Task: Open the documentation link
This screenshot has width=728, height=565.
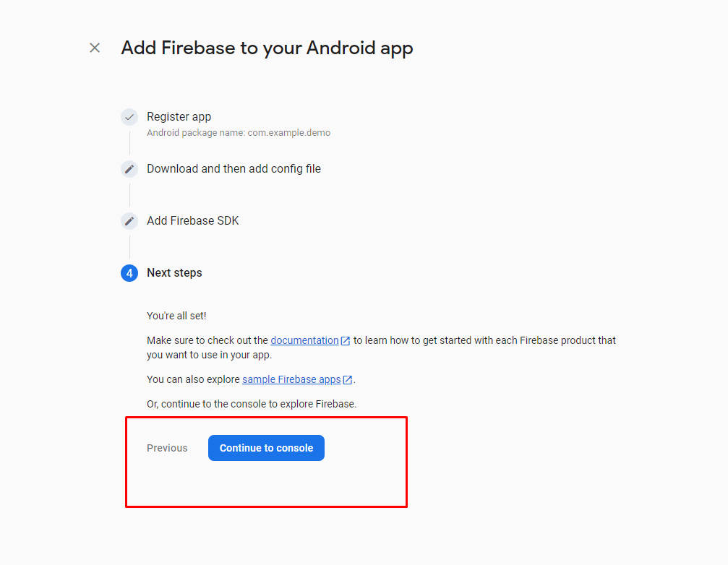Action: pyautogui.click(x=304, y=340)
